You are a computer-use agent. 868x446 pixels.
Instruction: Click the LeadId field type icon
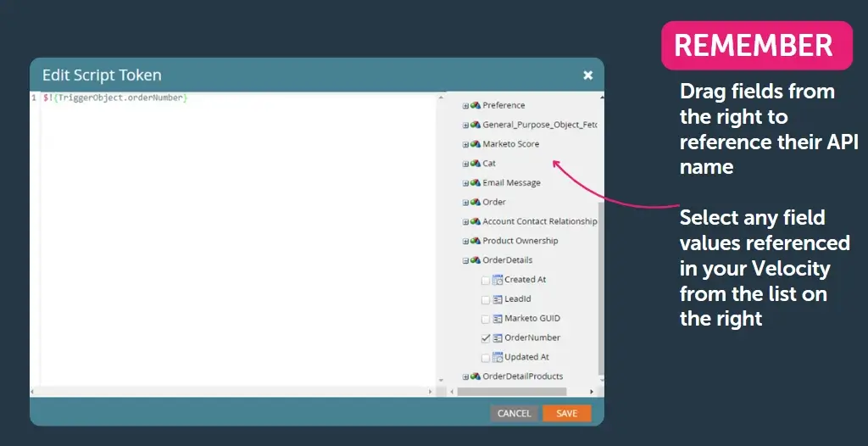tap(497, 299)
